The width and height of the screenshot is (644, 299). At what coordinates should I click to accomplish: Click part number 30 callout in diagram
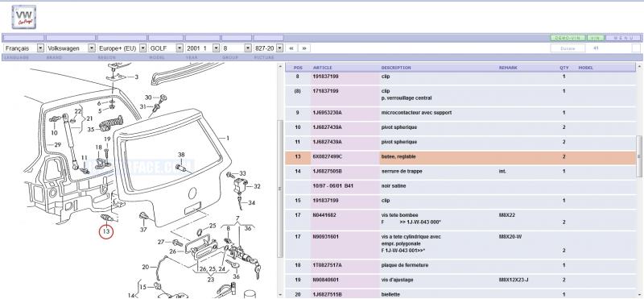(x=148, y=98)
